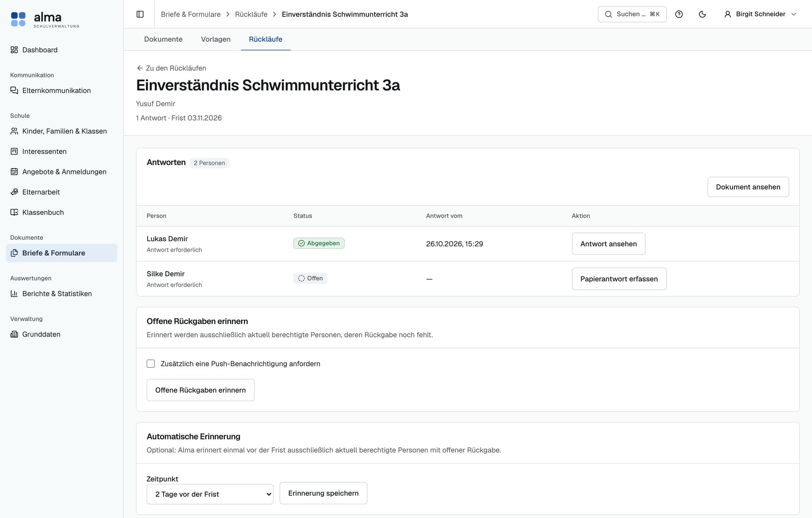
Task: Click the Interessenten board icon
Action: point(14,151)
